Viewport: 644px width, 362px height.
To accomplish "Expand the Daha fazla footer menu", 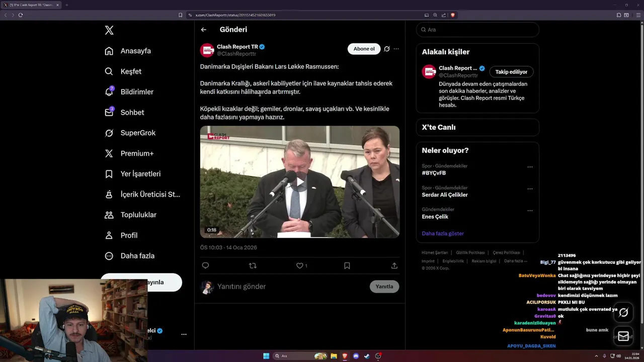I will click(x=516, y=261).
